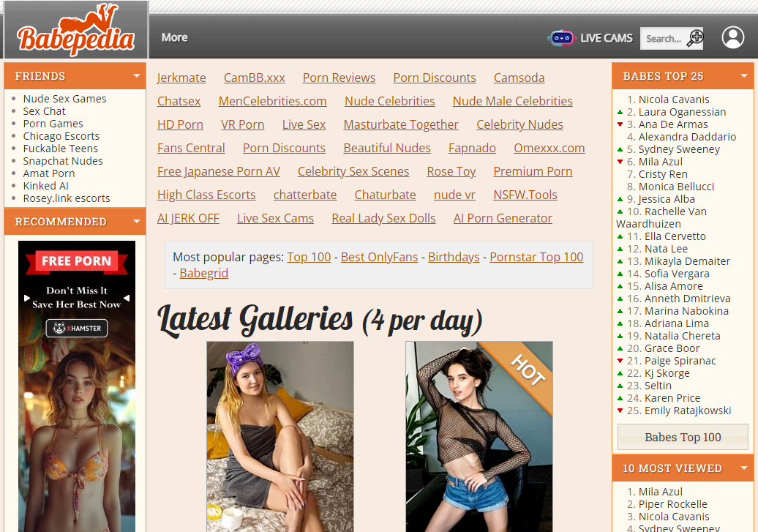Screen dimensions: 758x532
Task: Click the Nude Male Celebrities link
Action: (512, 101)
